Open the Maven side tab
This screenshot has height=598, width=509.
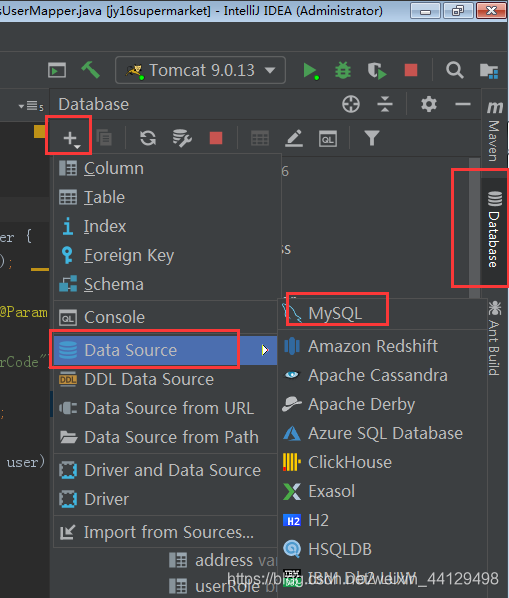494,131
